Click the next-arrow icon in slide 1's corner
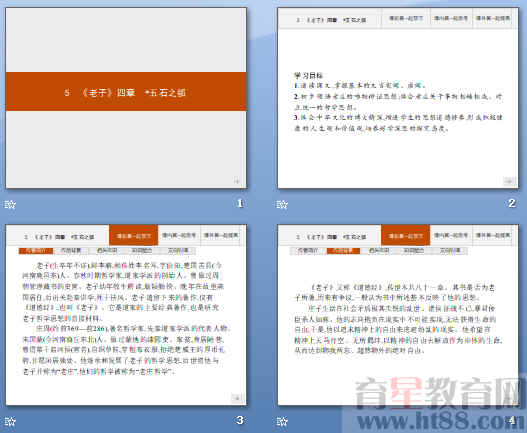 237,181
